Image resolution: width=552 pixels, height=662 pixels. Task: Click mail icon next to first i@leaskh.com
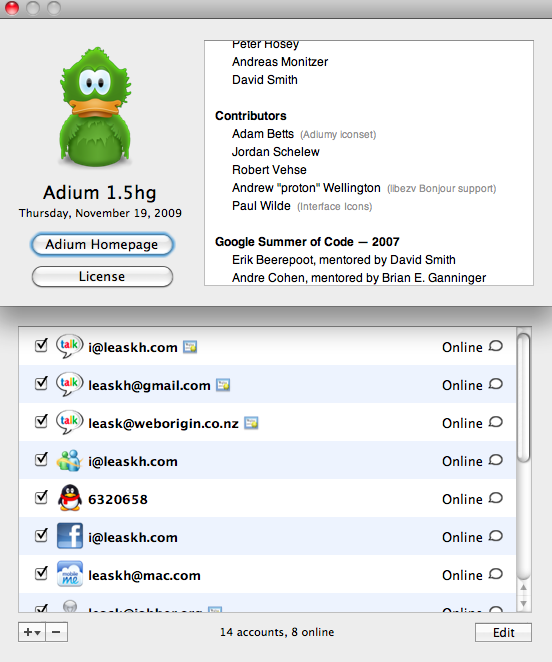coord(190,347)
